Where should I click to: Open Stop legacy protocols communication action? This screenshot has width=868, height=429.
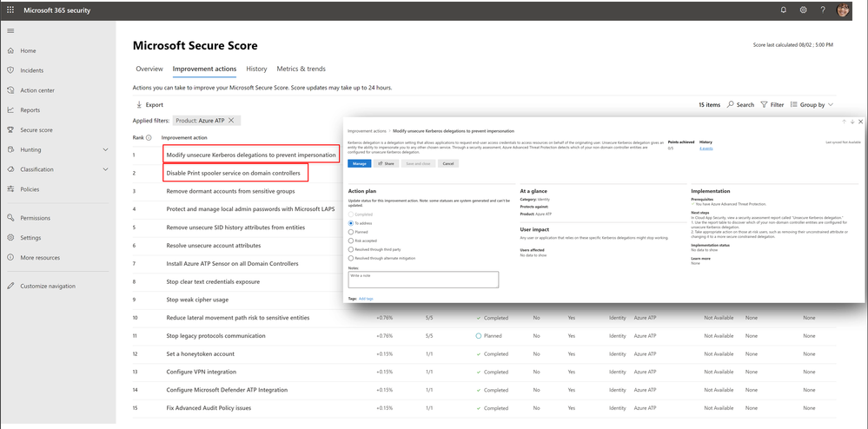point(215,336)
